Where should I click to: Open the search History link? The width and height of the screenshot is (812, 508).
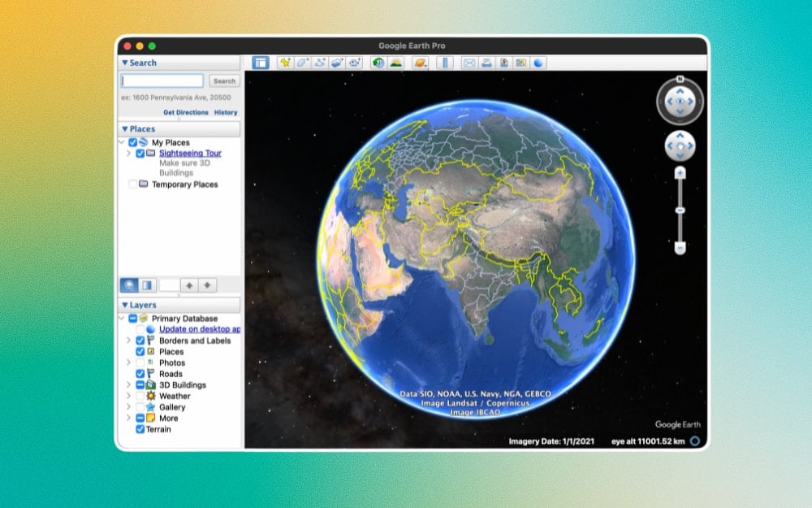[226, 112]
